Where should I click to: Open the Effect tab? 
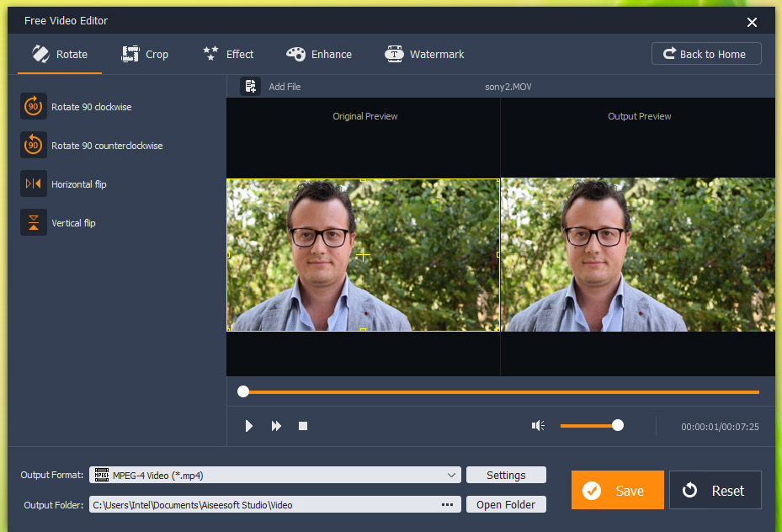pos(228,55)
